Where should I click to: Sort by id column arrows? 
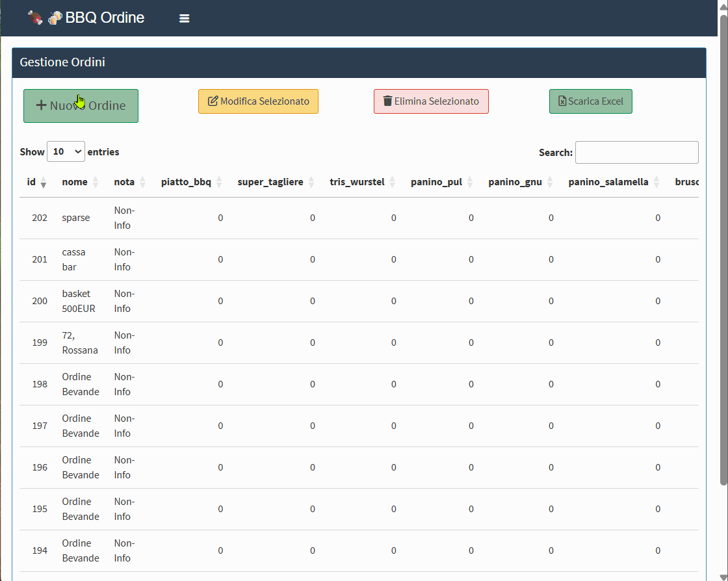44,183
